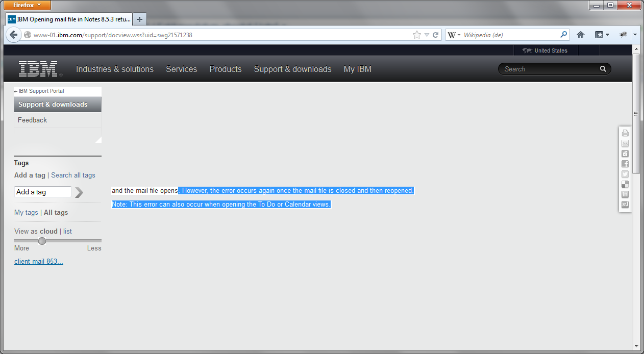Adjust the More/Less tag cloud slider

(x=42, y=241)
